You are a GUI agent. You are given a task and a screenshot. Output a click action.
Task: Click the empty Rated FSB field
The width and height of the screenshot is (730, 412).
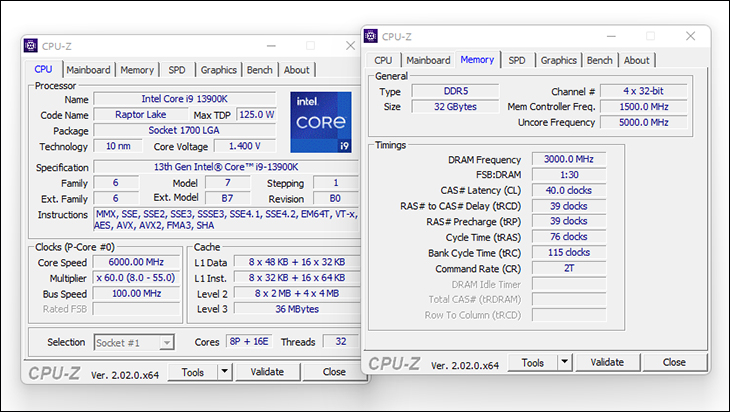tap(136, 309)
